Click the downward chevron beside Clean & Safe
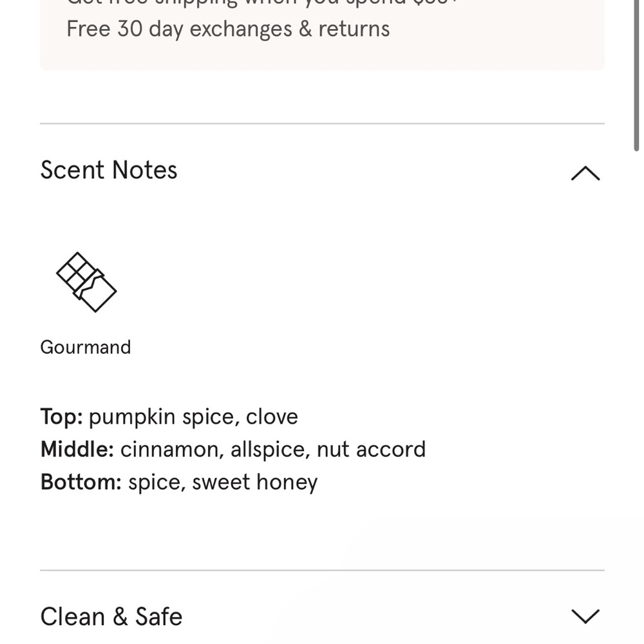 coord(585,616)
